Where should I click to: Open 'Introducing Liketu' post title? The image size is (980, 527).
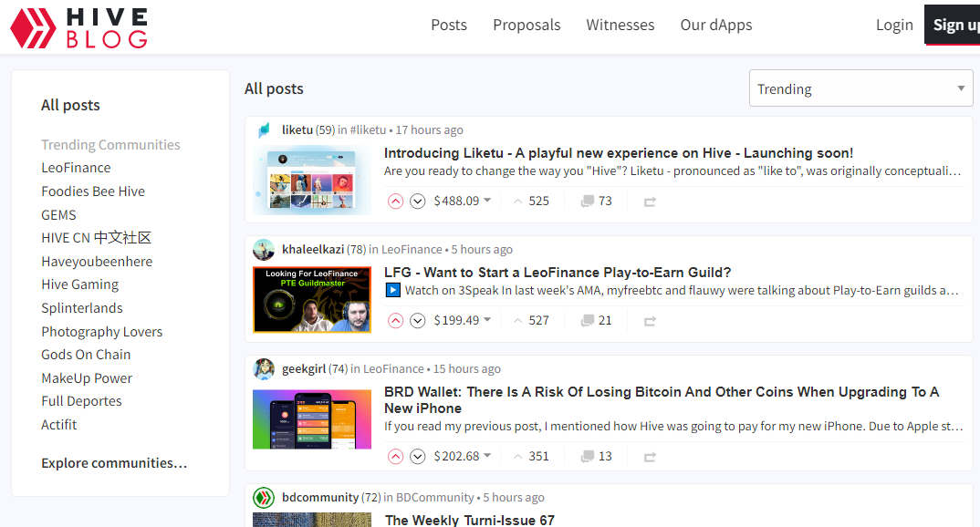[619, 153]
